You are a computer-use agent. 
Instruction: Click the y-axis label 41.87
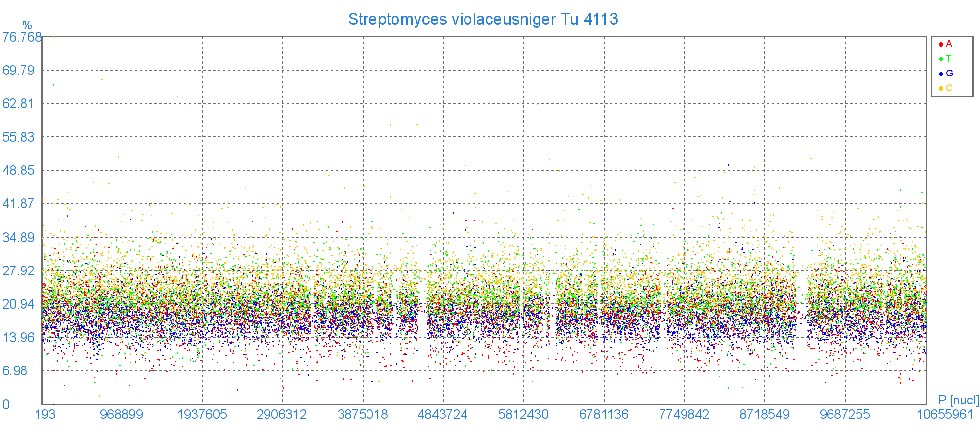click(19, 204)
